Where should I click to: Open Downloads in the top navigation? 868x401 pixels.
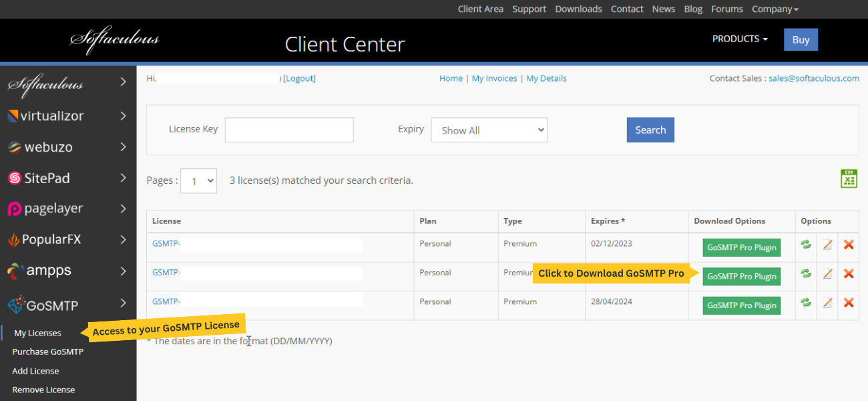[579, 9]
